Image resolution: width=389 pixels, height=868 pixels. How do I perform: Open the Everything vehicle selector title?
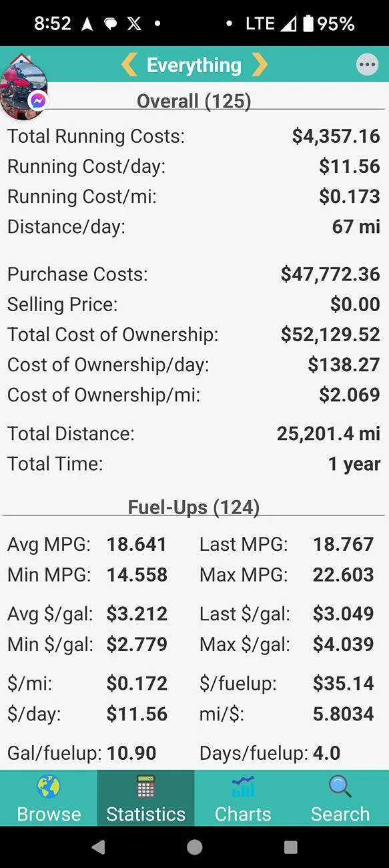194,65
